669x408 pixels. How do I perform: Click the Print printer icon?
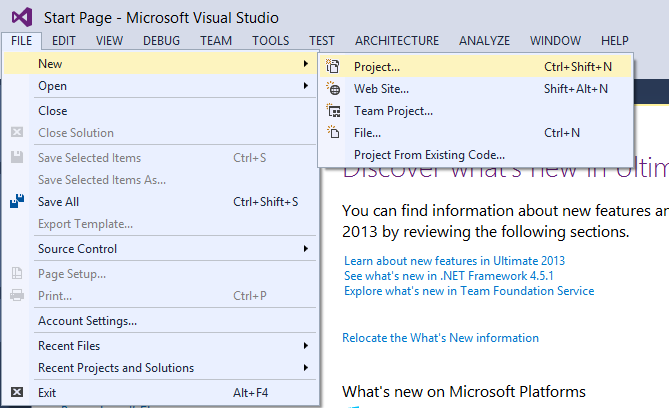coord(16,296)
